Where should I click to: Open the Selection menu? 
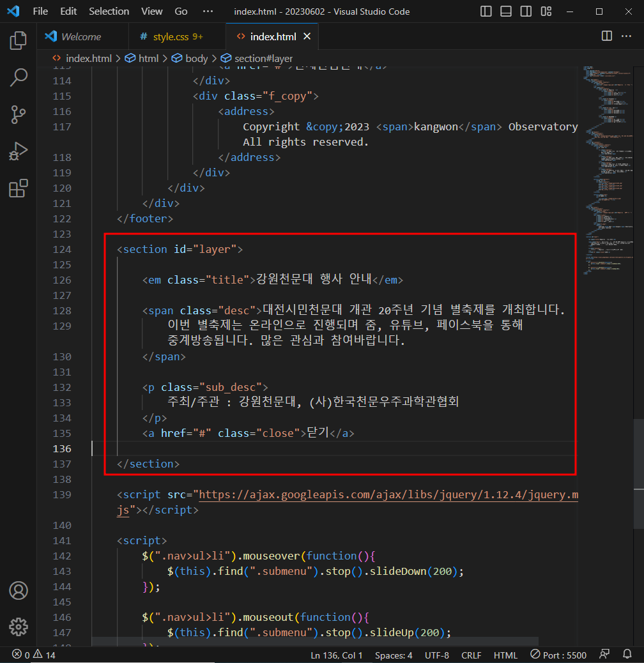109,11
